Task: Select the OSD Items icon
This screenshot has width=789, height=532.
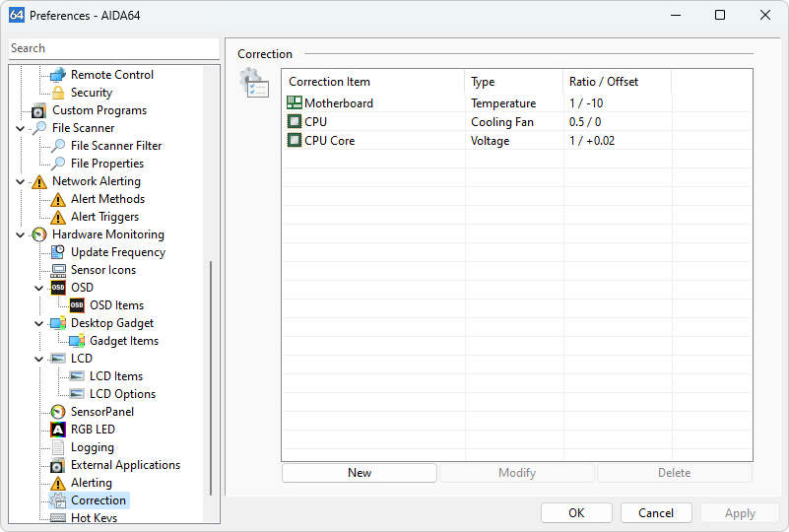Action: point(77,305)
